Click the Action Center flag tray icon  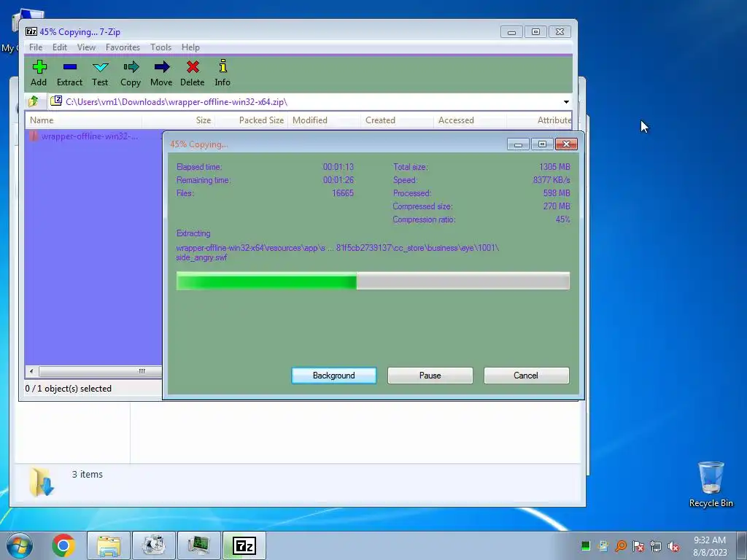pyautogui.click(x=638, y=546)
